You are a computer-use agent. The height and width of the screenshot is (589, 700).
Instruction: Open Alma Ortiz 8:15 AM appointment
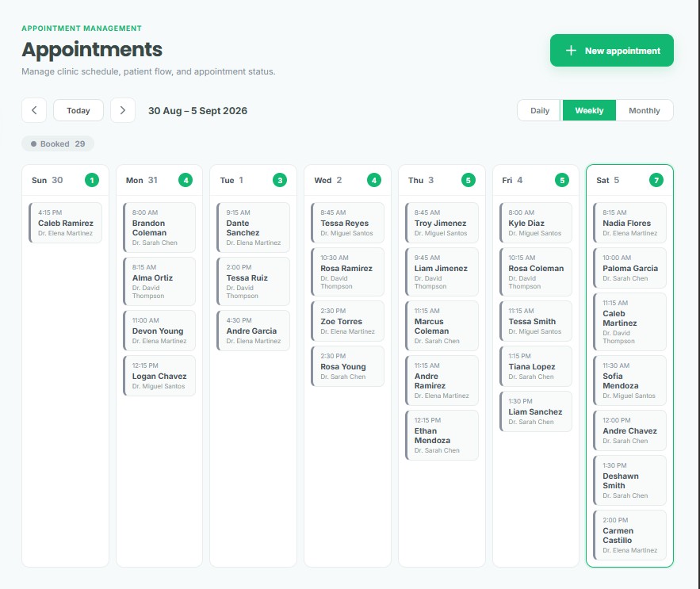pos(159,281)
